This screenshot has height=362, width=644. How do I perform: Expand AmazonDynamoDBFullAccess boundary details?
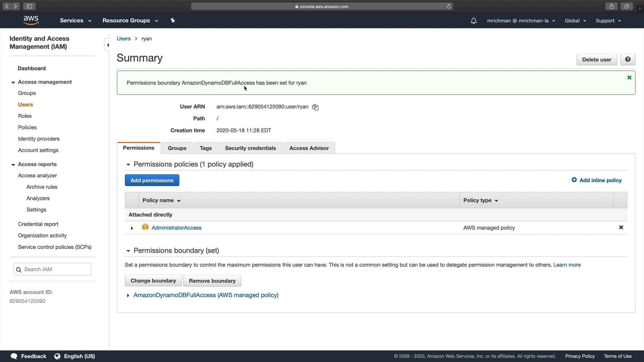(128, 295)
